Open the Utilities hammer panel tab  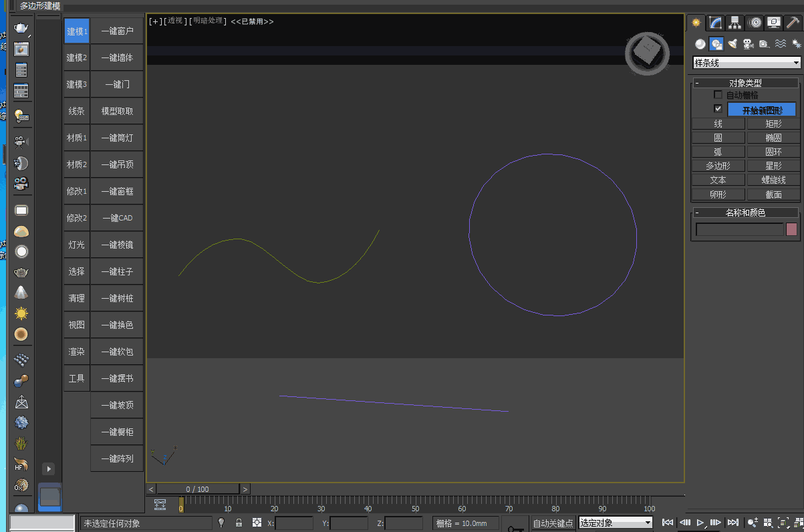click(x=793, y=23)
